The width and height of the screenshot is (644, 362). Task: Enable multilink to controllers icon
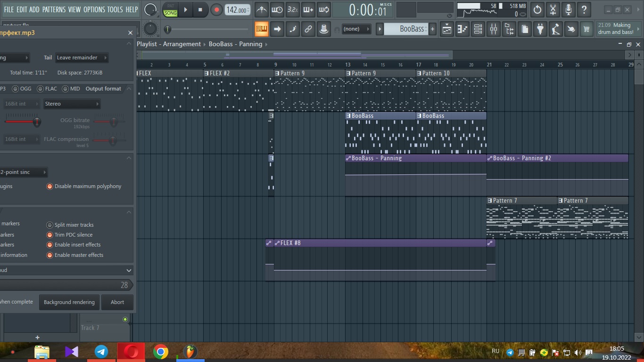coord(324,29)
